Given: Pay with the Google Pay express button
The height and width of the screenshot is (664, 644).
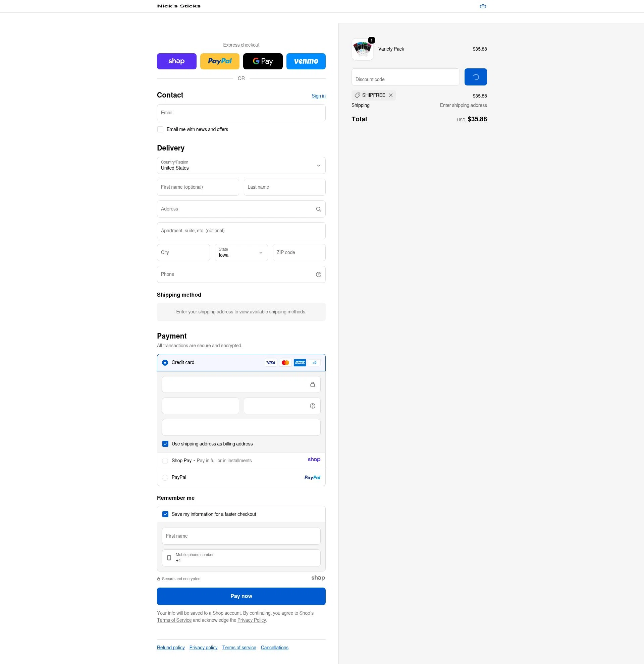Looking at the screenshot, I should 263,61.
